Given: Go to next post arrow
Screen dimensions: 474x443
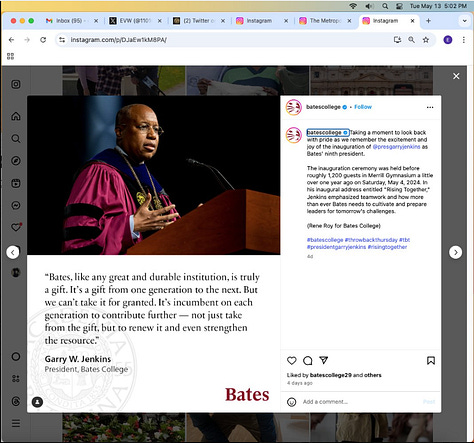Looking at the screenshot, I should pyautogui.click(x=455, y=252).
